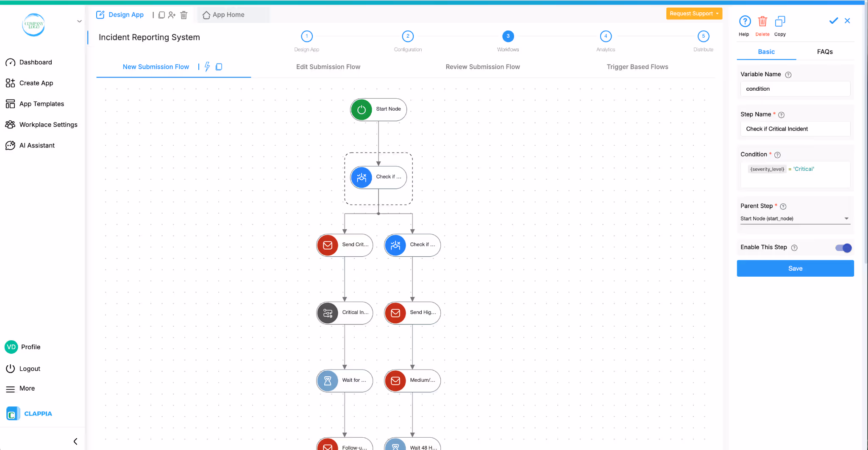The height and width of the screenshot is (450, 868).
Task: Click the lightning icon next to New Submission Flow
Action: click(x=207, y=67)
